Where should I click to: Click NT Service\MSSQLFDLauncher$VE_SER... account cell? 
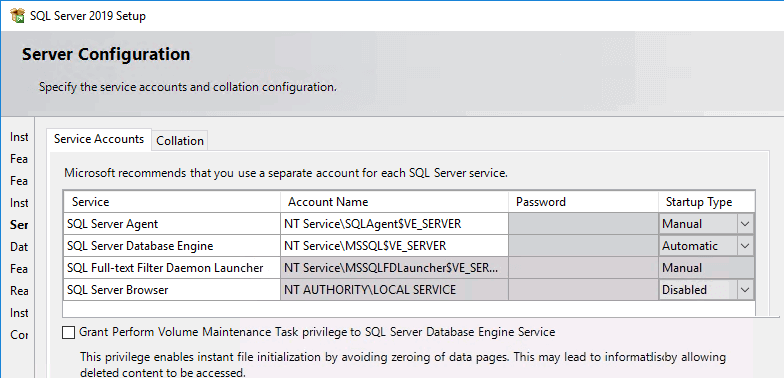tap(394, 268)
